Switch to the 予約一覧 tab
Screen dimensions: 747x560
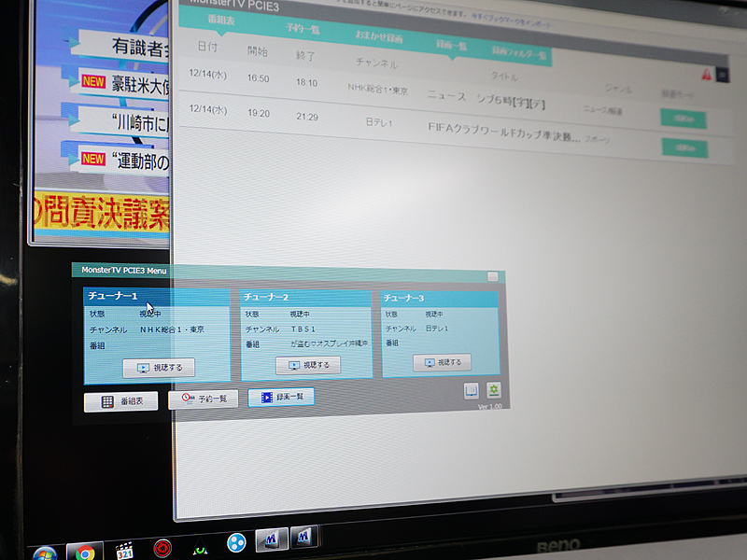coord(303,29)
